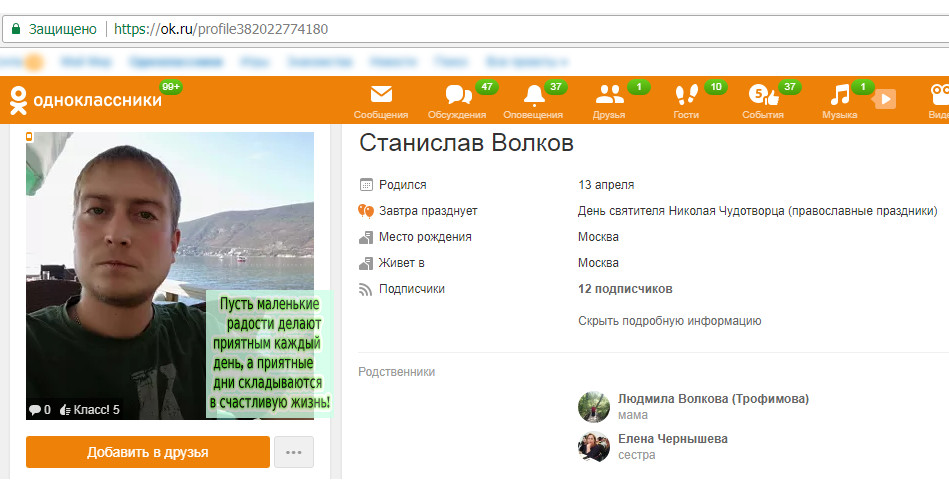
Task: Click the сестра relation label
Action: click(x=636, y=455)
